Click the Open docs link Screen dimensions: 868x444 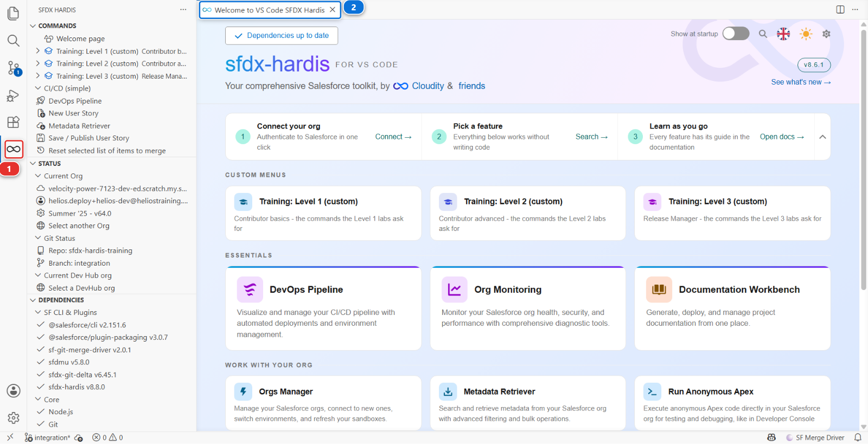782,137
